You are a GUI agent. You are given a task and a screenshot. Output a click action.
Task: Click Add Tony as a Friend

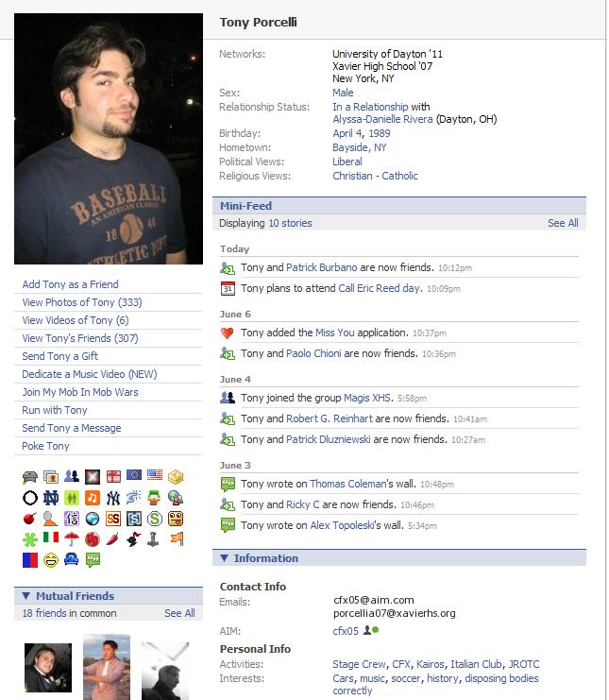coord(71,284)
